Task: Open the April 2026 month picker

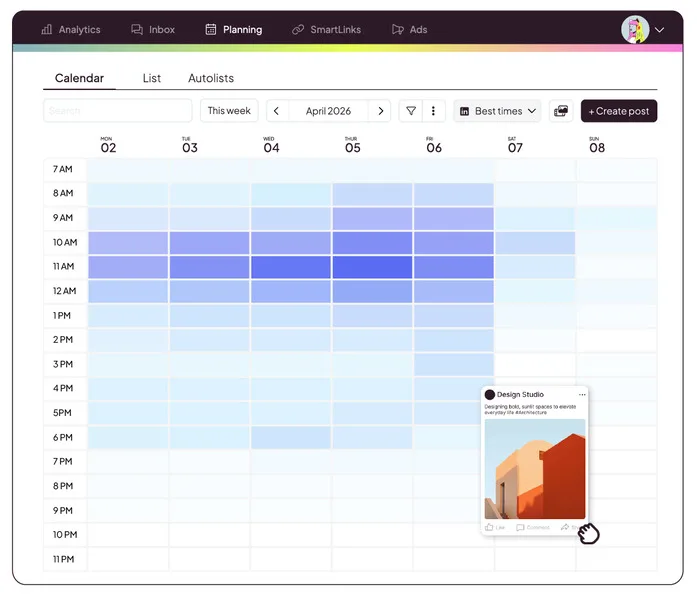Action: click(328, 111)
